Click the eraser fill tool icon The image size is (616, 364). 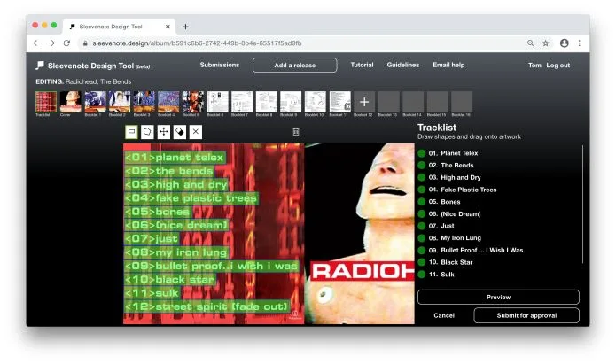[x=180, y=131]
